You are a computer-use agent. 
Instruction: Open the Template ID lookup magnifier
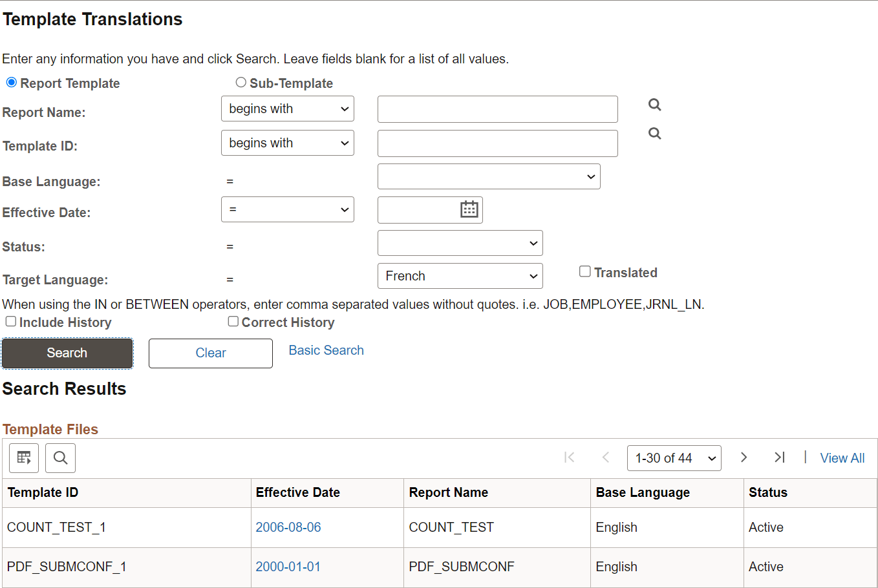(654, 133)
